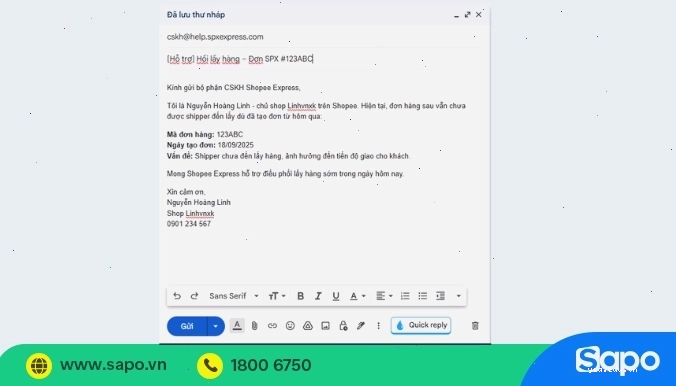Expand more formatting options arrow
The height and width of the screenshot is (386, 676).
pyautogui.click(x=458, y=296)
